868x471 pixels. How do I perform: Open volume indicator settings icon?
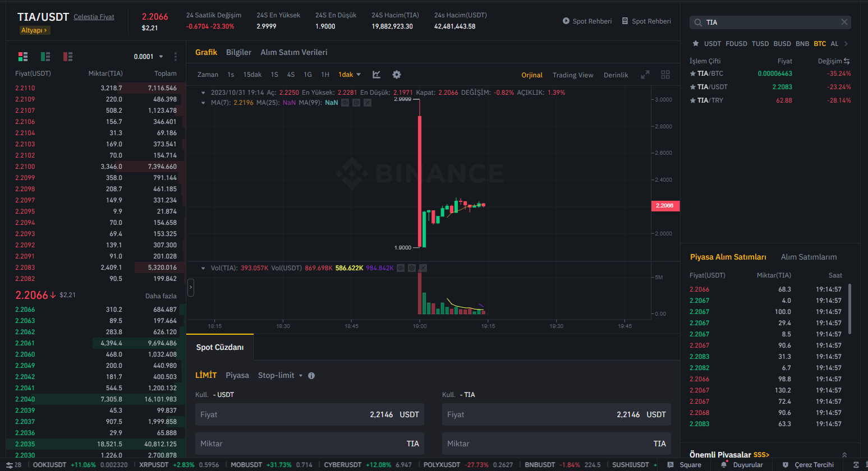click(x=412, y=268)
